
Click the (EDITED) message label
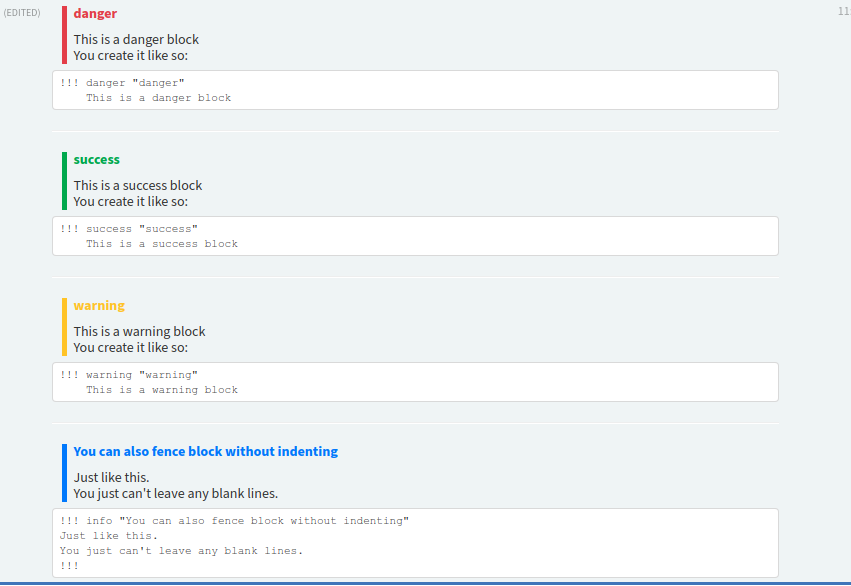pos(22,12)
